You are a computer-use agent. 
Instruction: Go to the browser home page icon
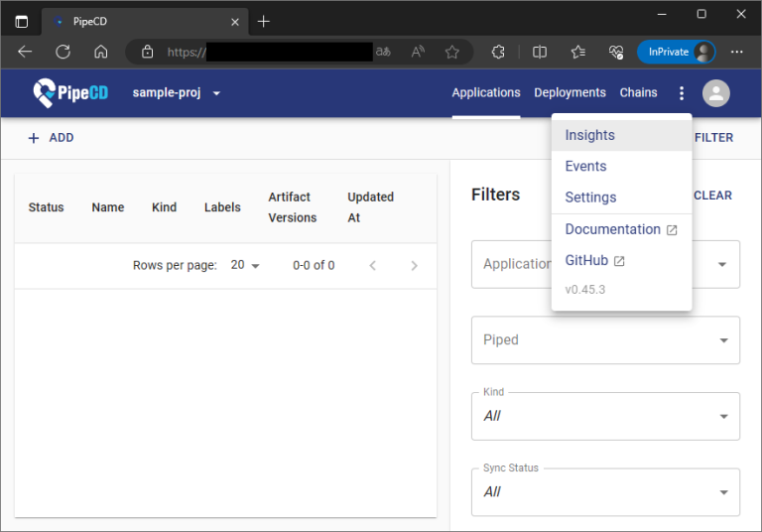[x=100, y=52]
